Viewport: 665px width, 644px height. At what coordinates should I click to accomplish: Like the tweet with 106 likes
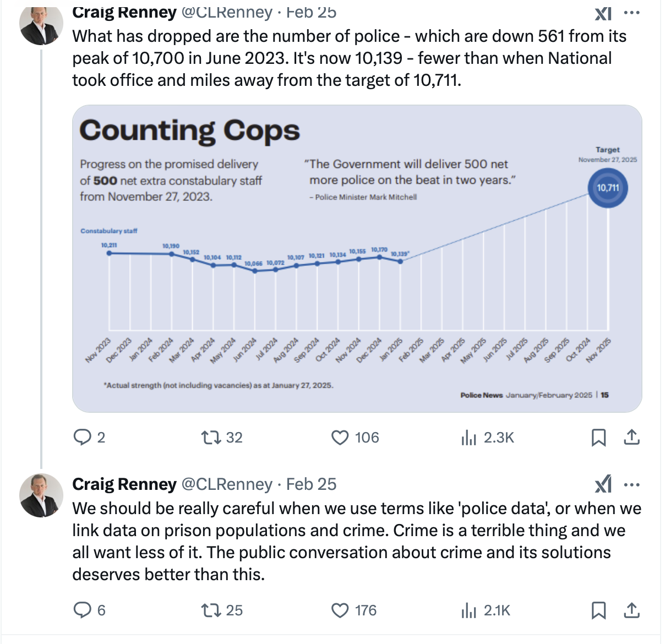coord(340,438)
